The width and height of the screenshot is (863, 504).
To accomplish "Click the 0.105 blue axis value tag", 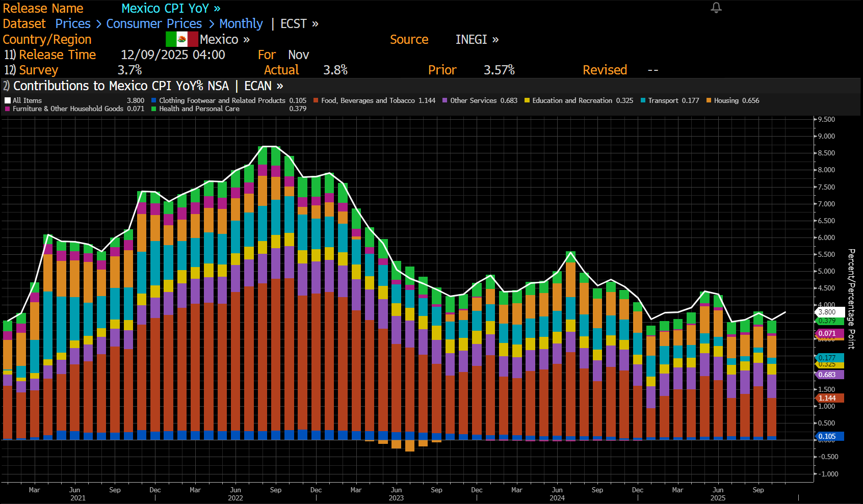I will 829,436.
